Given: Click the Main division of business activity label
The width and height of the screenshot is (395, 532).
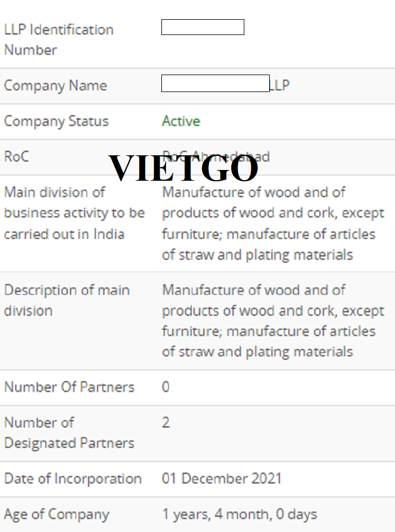Looking at the screenshot, I should coord(74,213).
